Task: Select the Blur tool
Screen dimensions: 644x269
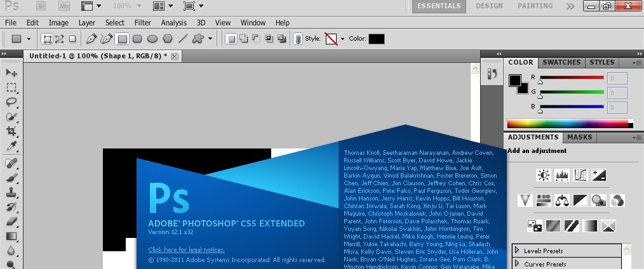Action: [11, 251]
